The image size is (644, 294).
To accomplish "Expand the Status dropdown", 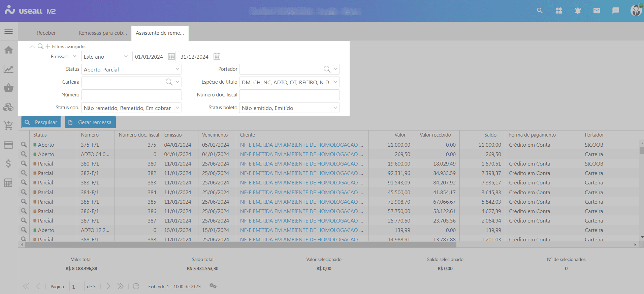I will click(x=178, y=69).
